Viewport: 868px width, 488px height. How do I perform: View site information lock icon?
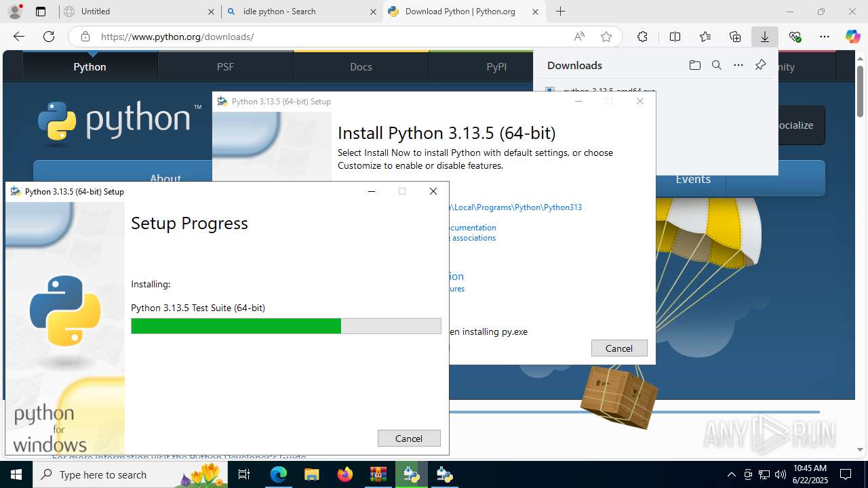[x=85, y=37]
